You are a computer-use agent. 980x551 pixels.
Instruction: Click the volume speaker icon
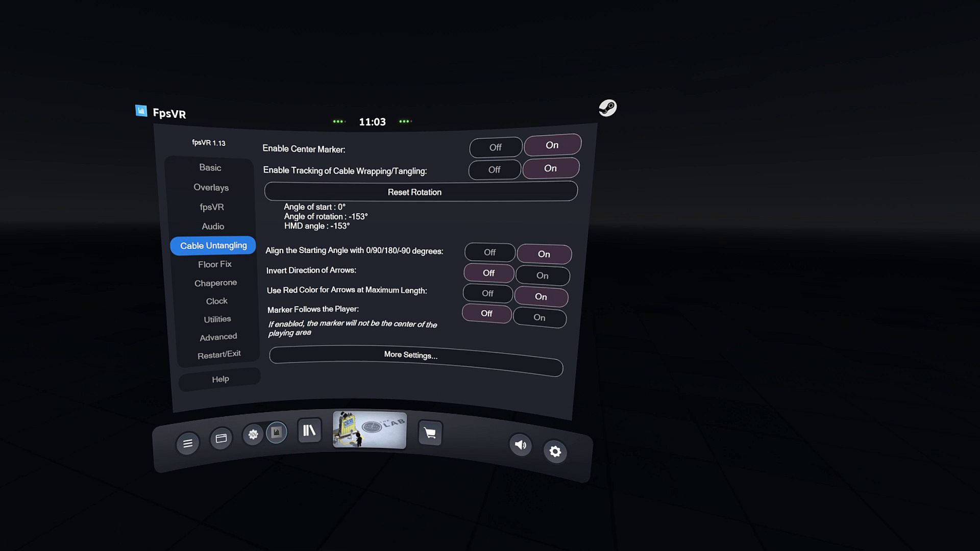[520, 445]
